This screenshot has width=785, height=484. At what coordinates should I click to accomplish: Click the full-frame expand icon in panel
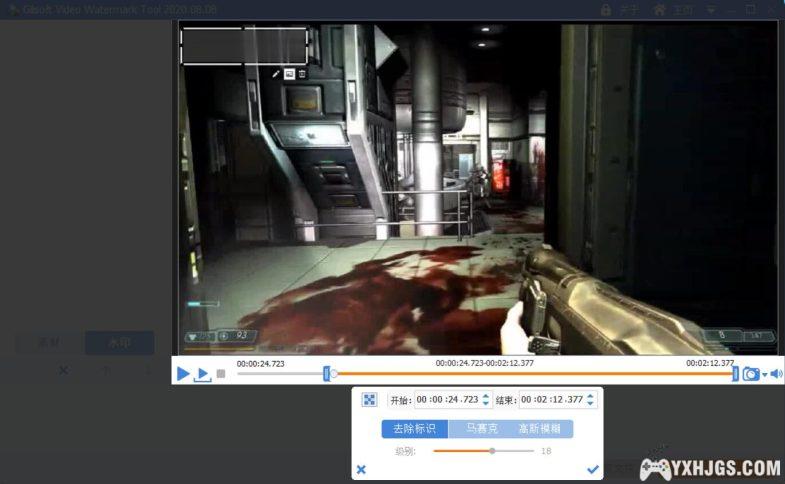click(369, 400)
